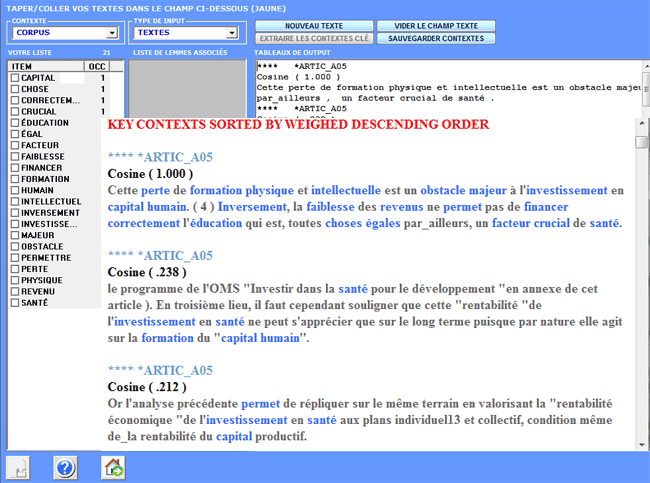This screenshot has height=483, width=650.
Task: Click the exit door icon at bottom left
Action: 18,468
